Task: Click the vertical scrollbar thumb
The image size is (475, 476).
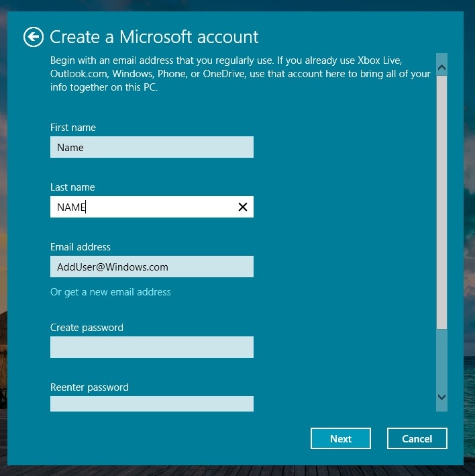Action: (x=441, y=201)
